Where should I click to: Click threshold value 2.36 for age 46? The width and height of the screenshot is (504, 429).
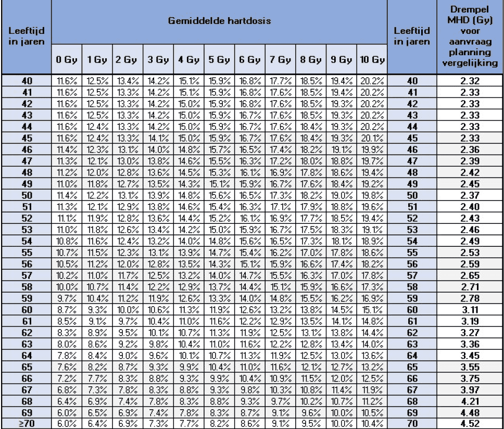point(470,150)
